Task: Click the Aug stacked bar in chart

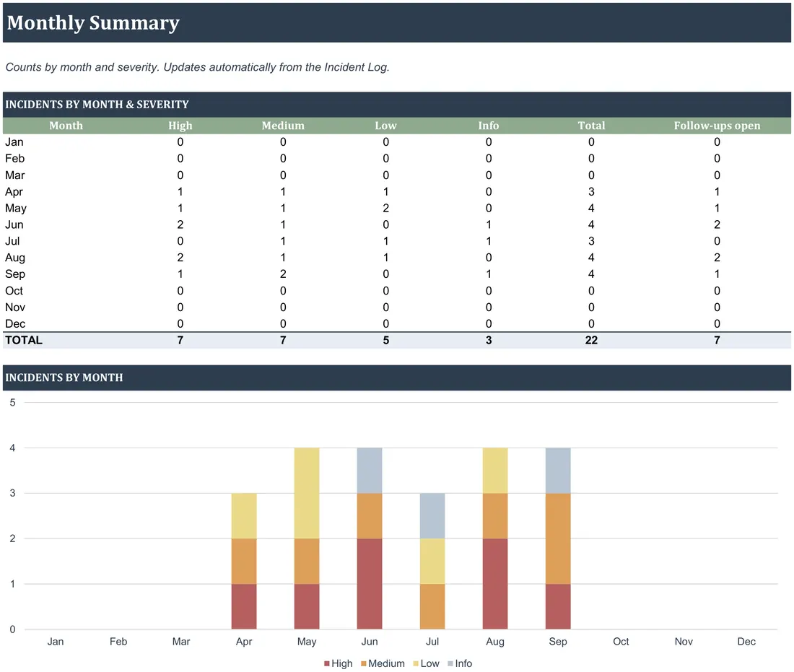Action: (x=495, y=538)
